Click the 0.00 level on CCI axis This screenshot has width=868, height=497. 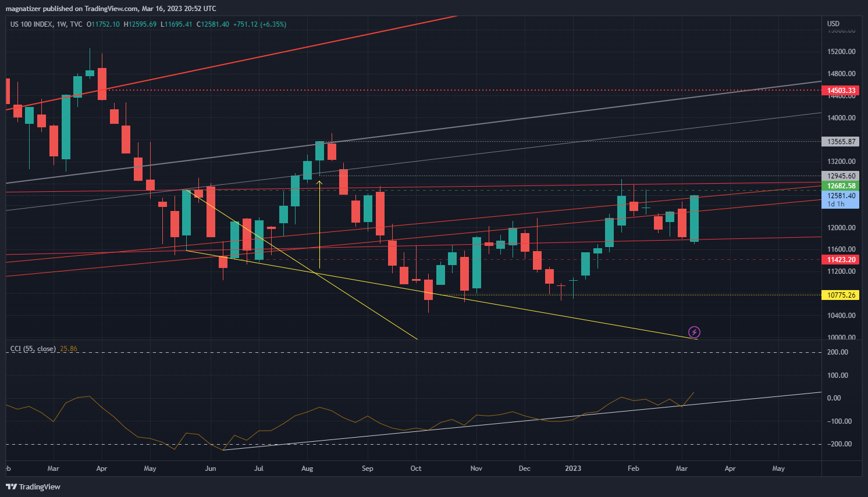[834, 398]
